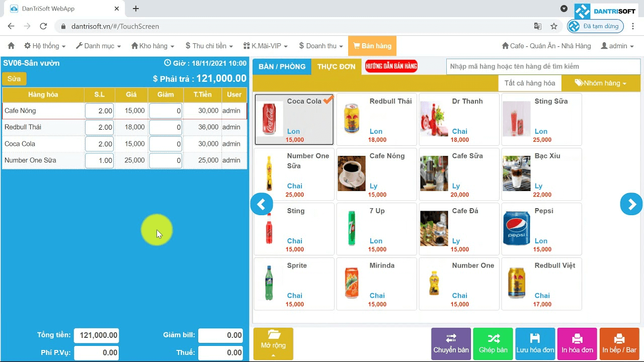Edit quantity field for Cafe Nóng

(x=99, y=111)
